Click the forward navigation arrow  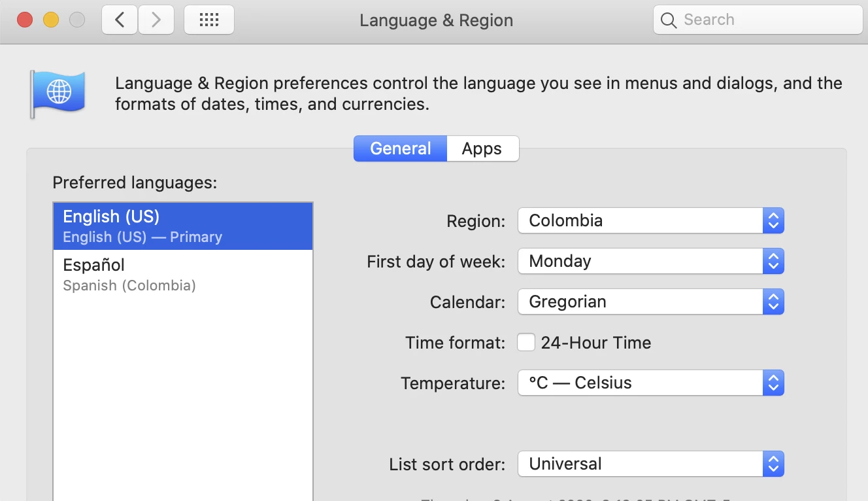coord(156,20)
